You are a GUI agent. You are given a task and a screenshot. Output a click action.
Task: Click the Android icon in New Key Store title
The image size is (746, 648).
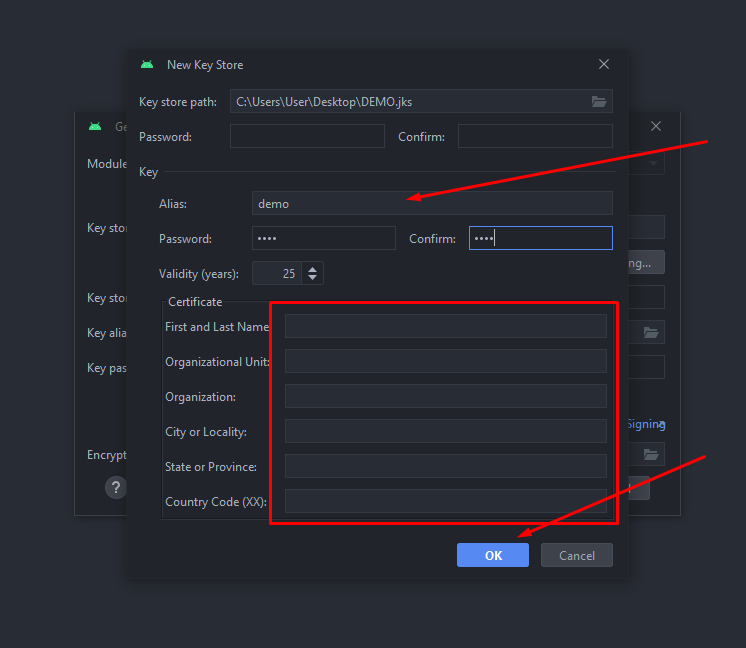pyautogui.click(x=147, y=65)
